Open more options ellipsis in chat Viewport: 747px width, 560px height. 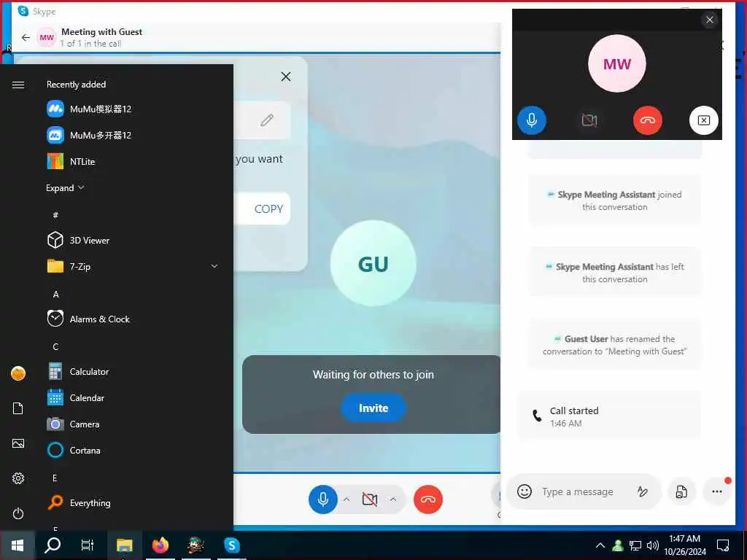(x=716, y=491)
